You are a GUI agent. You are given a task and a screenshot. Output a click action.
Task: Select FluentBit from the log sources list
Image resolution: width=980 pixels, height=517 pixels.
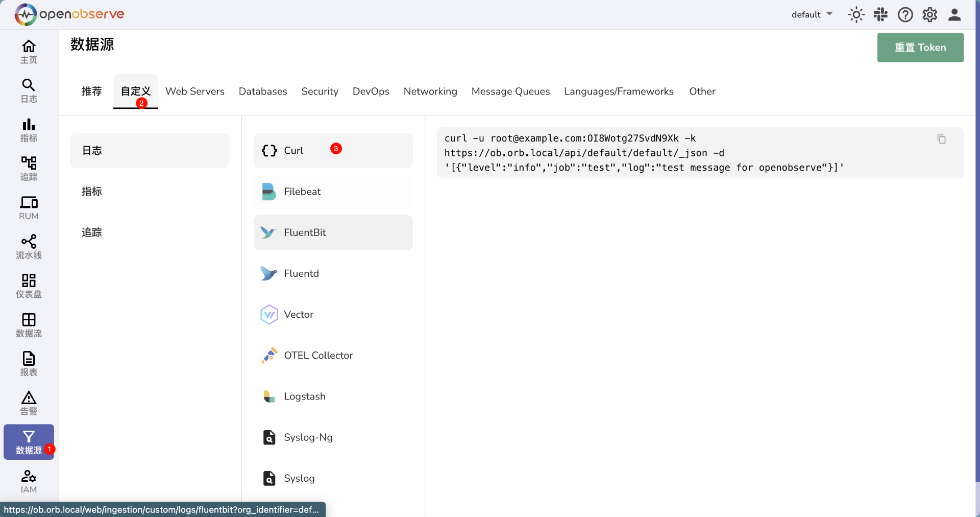coord(333,232)
